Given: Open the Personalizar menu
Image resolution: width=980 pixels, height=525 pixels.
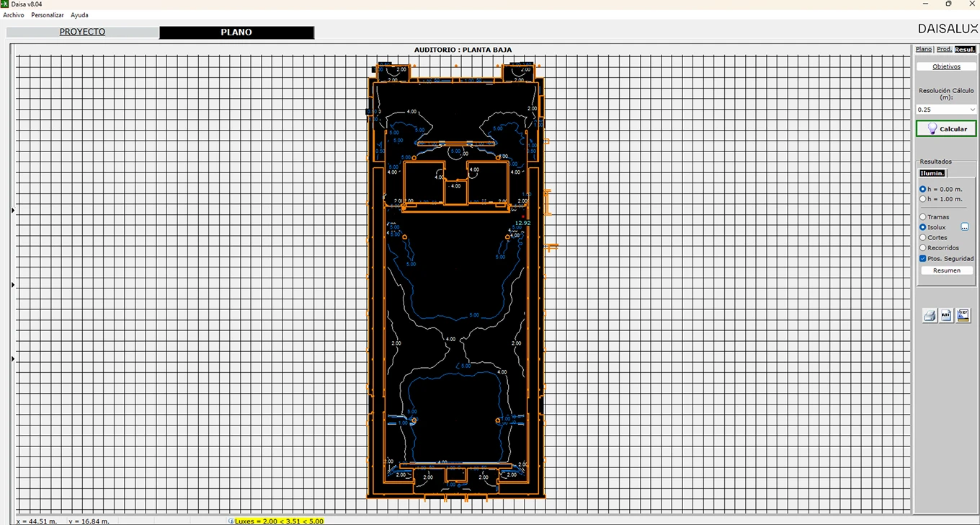Looking at the screenshot, I should [48, 15].
